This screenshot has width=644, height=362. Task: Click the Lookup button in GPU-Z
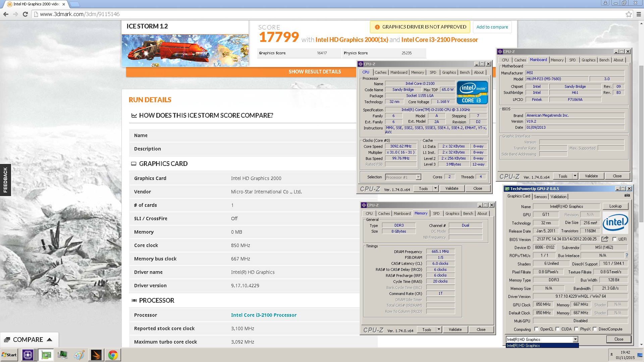tap(615, 206)
